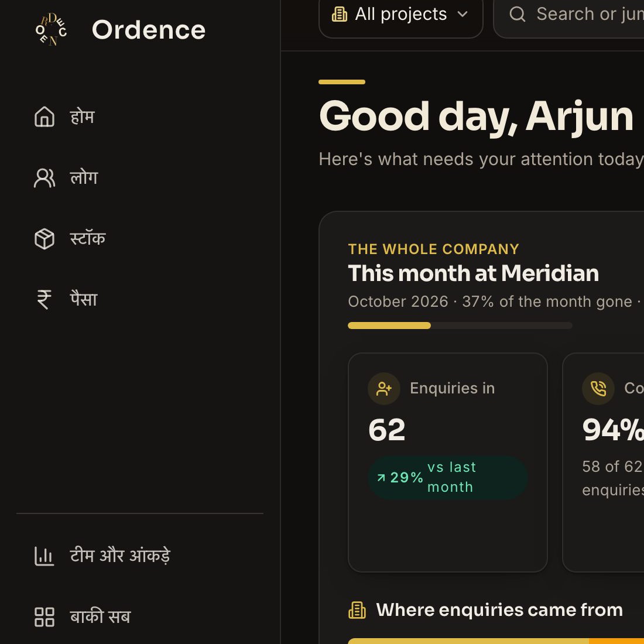
Task: Click the building icon beside Where enquiries came from
Action: pyautogui.click(x=357, y=610)
